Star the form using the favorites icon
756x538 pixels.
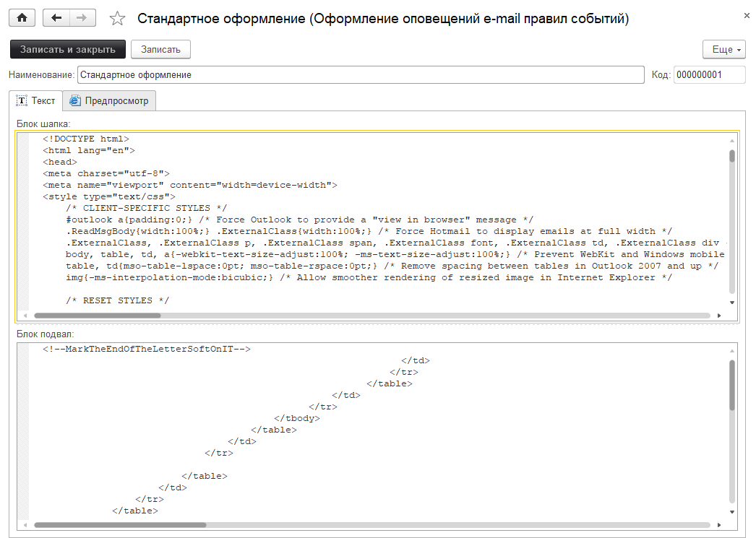(x=116, y=17)
